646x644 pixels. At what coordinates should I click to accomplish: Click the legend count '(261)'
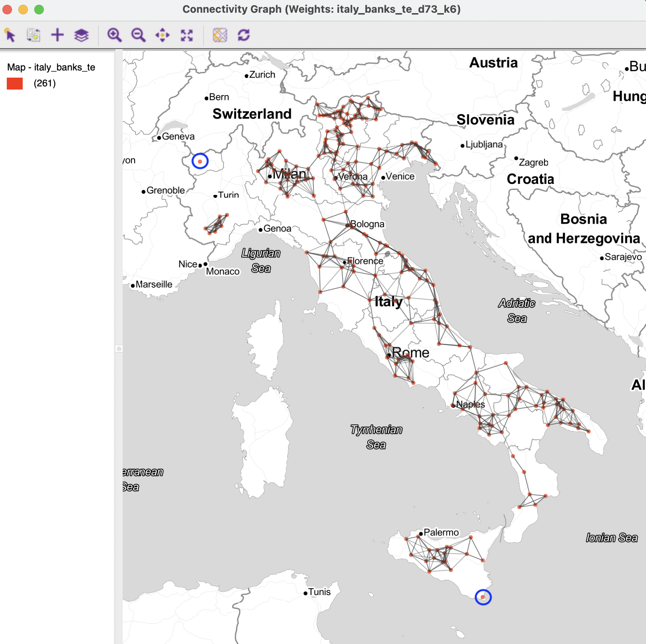pyautogui.click(x=45, y=83)
